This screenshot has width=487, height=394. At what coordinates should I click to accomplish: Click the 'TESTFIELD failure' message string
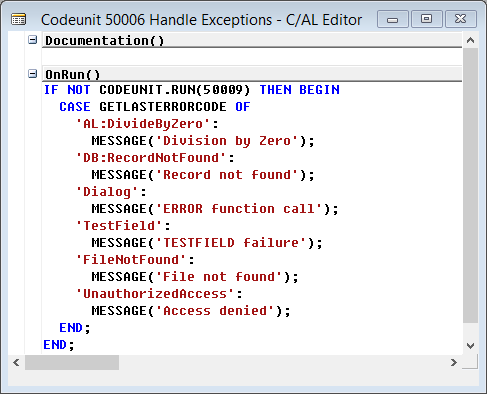coord(231,243)
